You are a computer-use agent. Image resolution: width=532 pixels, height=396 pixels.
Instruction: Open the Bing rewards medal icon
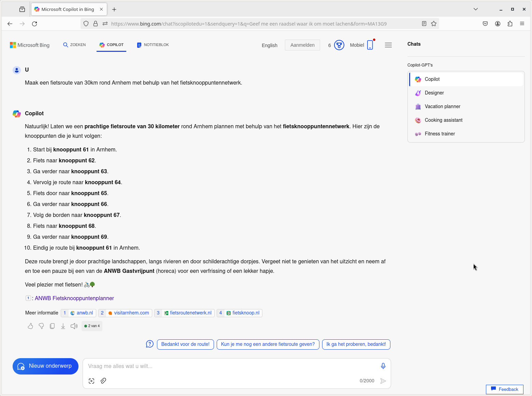coord(339,45)
